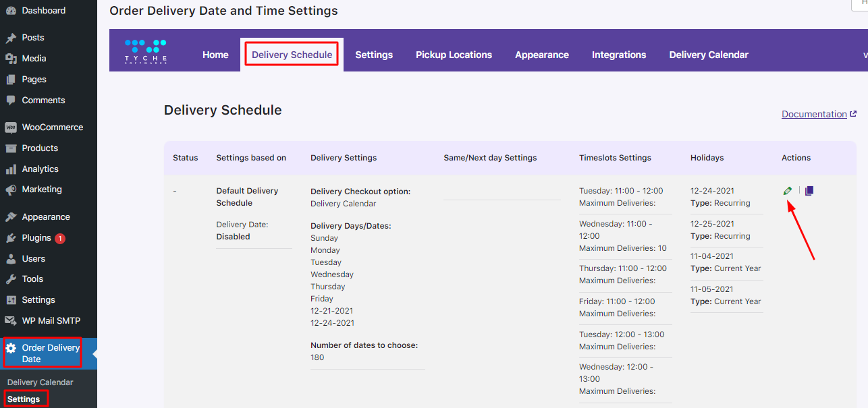Click the Order Delivery Date gear icon
The width and height of the screenshot is (868, 408).
coord(11,349)
